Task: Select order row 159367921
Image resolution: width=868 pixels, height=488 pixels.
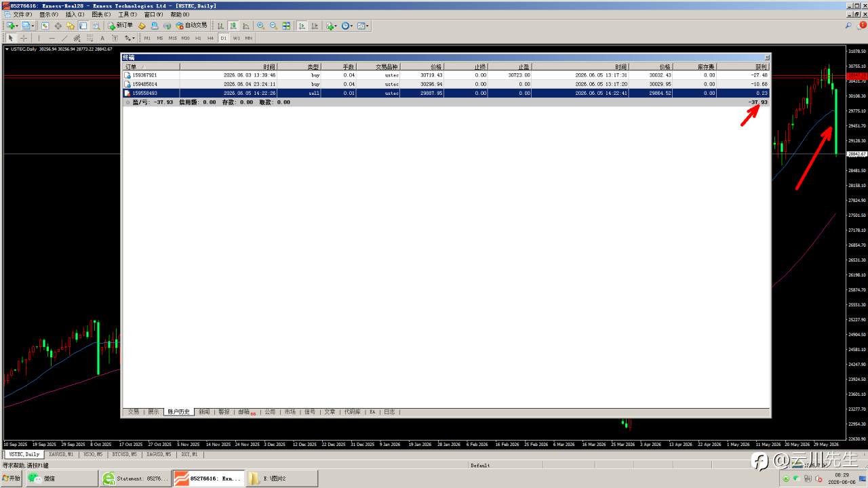Action: (x=446, y=75)
